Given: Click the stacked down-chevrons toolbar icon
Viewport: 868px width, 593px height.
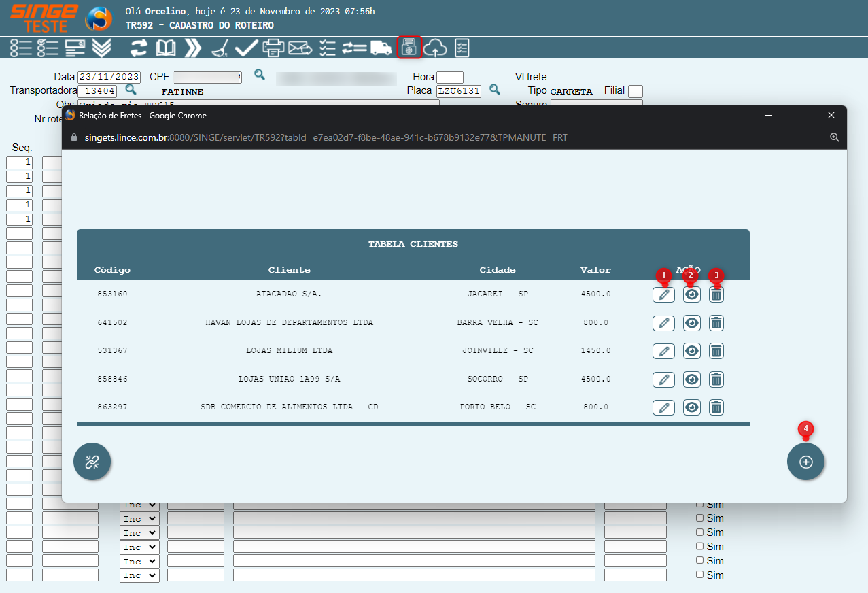Looking at the screenshot, I should [101, 48].
